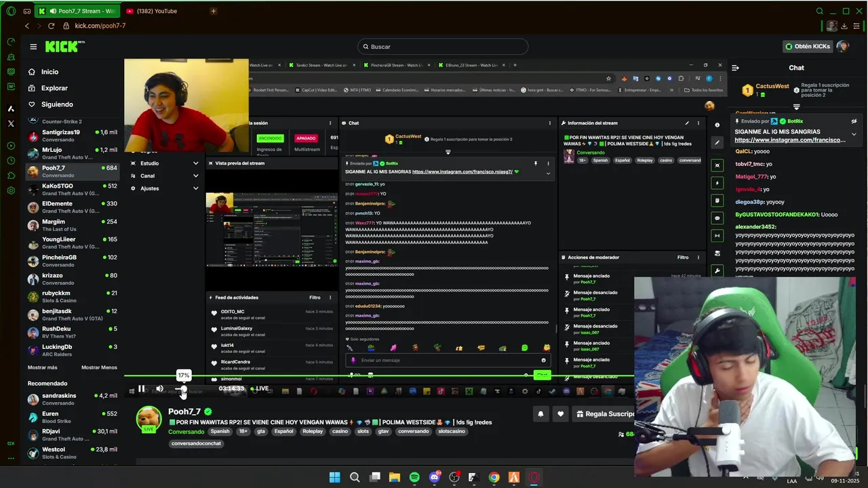Click Mostrar Menos in following list
This screenshot has width=868, height=488.
pyautogui.click(x=99, y=367)
